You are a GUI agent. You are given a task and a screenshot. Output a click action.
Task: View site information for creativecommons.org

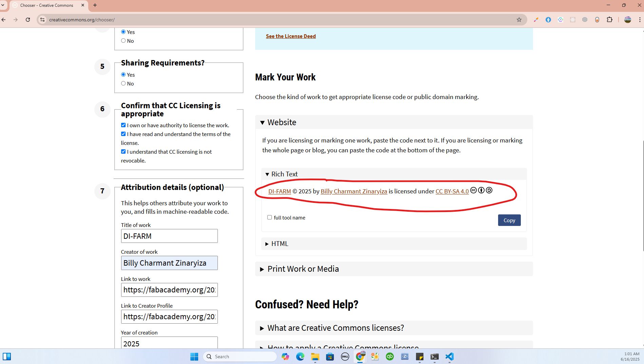[42, 20]
